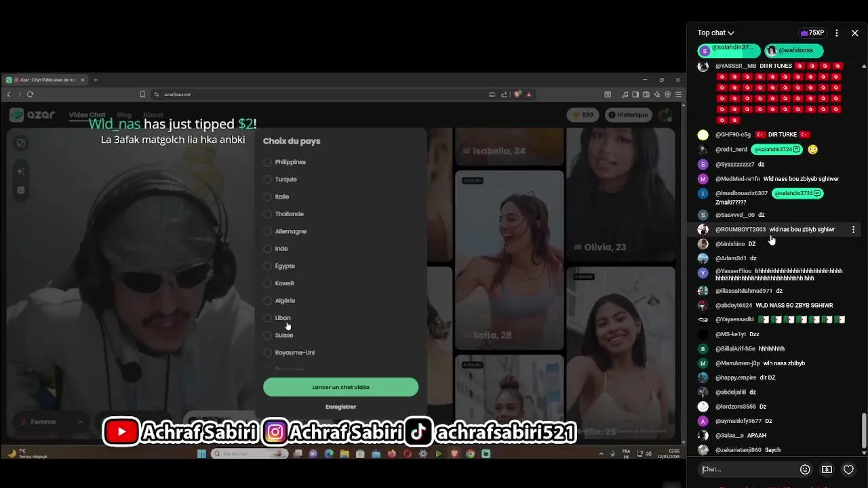The width and height of the screenshot is (868, 488).
Task: Go back in the browser
Action: tap(9, 94)
